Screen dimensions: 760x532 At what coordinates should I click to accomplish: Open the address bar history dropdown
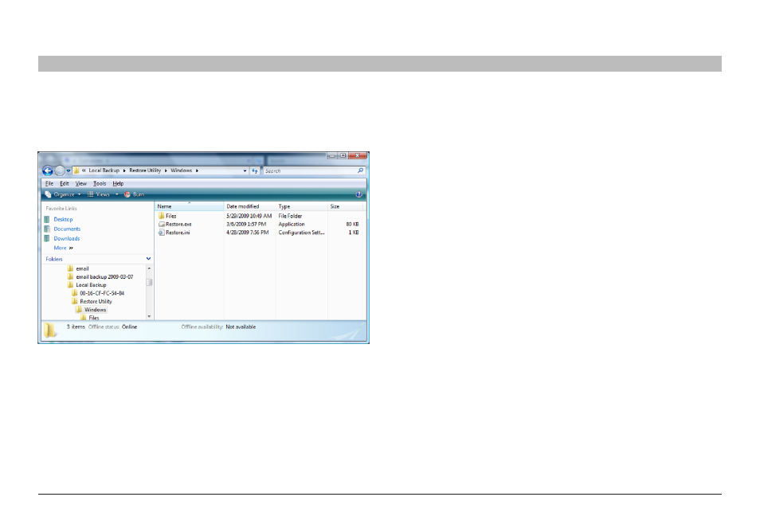(245, 171)
